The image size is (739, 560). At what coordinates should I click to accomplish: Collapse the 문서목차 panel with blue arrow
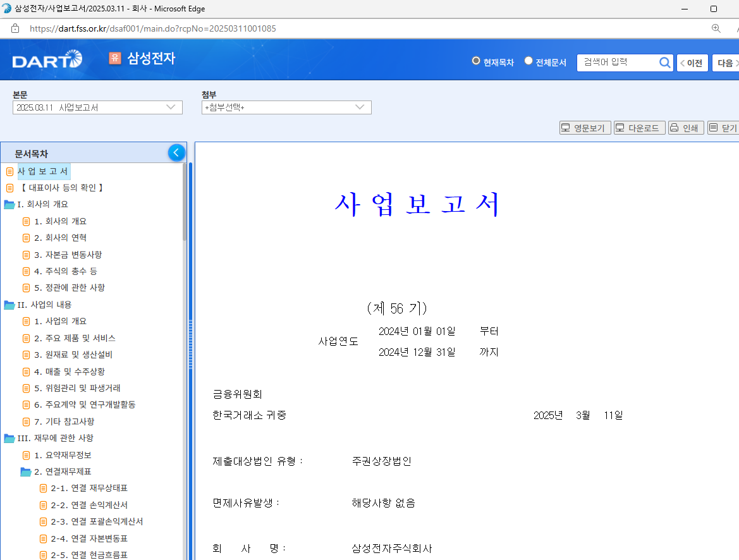coord(176,152)
